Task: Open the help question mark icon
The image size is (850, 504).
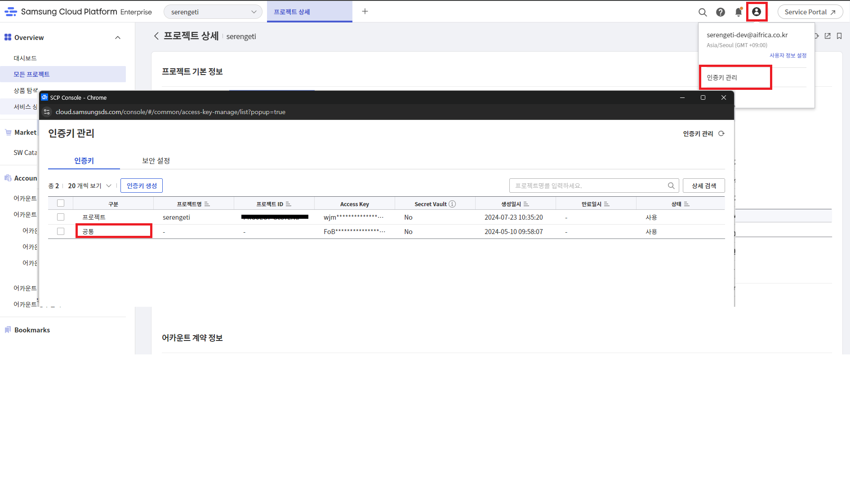Action: [x=721, y=12]
